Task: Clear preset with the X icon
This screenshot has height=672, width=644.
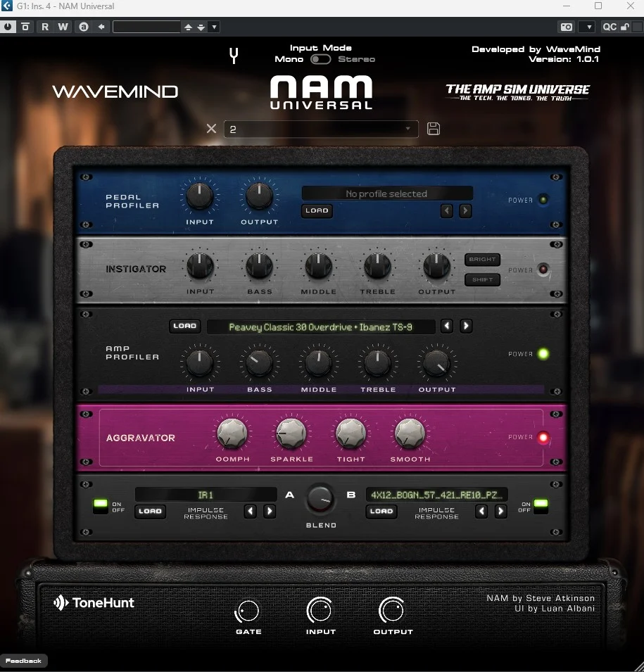Action: click(211, 129)
